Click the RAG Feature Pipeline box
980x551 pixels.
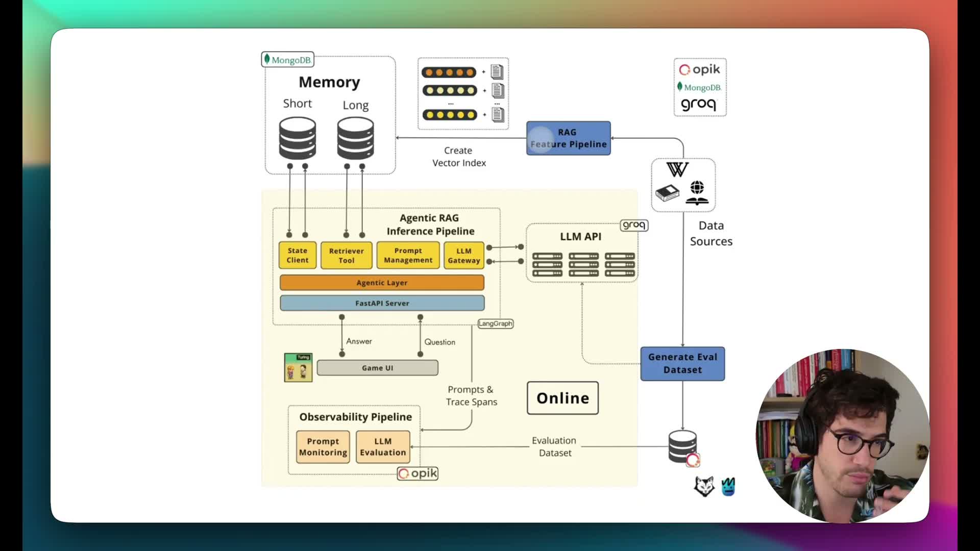[568, 138]
